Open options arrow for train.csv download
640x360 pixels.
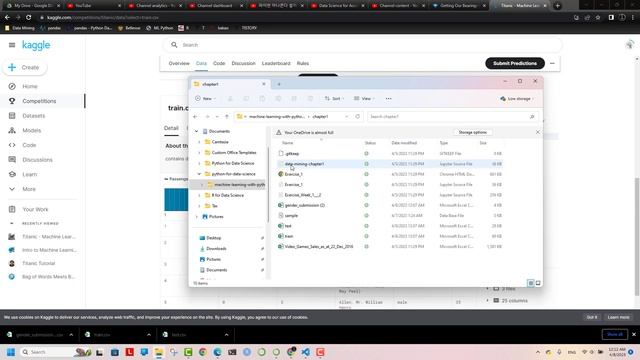(149, 335)
